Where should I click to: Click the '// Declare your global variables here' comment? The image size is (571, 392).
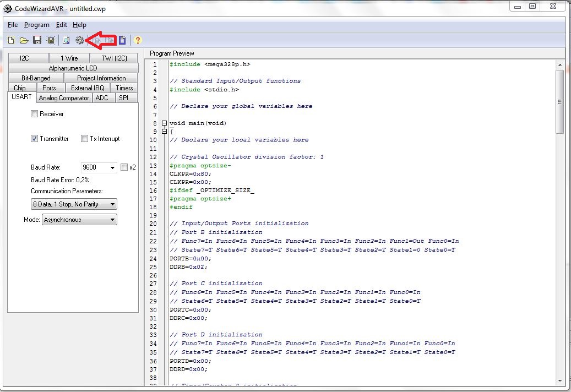241,106
